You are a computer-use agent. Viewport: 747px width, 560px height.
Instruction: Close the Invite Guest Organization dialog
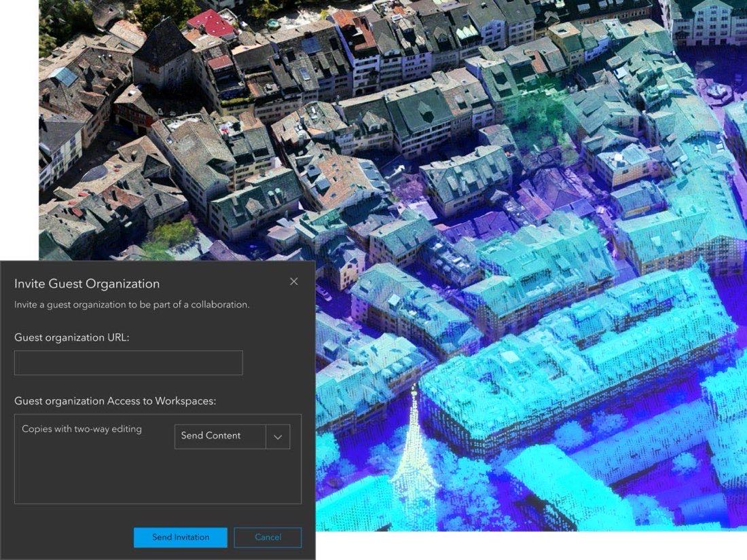(x=293, y=282)
